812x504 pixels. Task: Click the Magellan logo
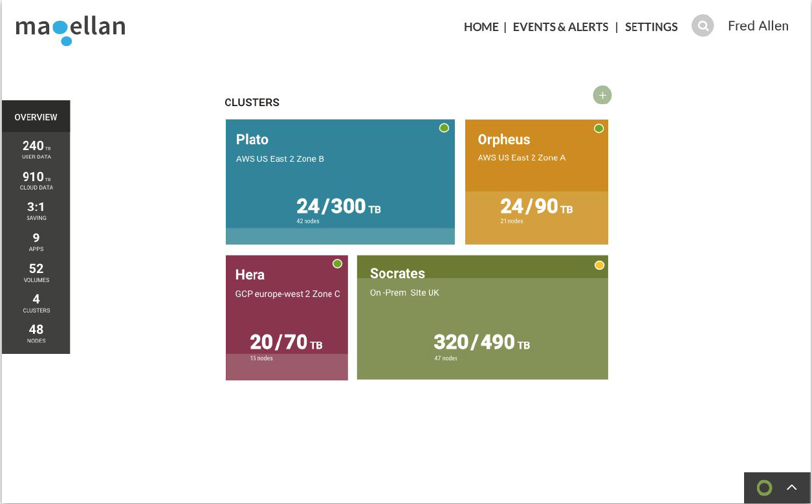coord(70,30)
